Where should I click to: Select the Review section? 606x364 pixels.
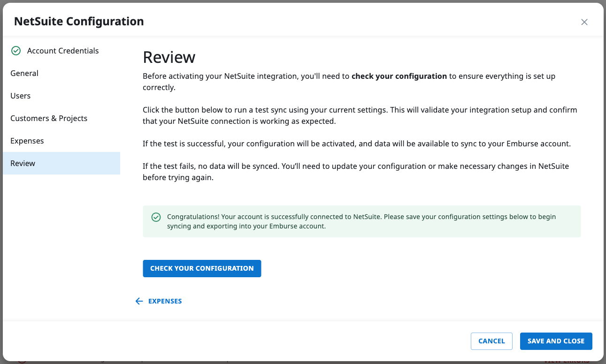61,163
